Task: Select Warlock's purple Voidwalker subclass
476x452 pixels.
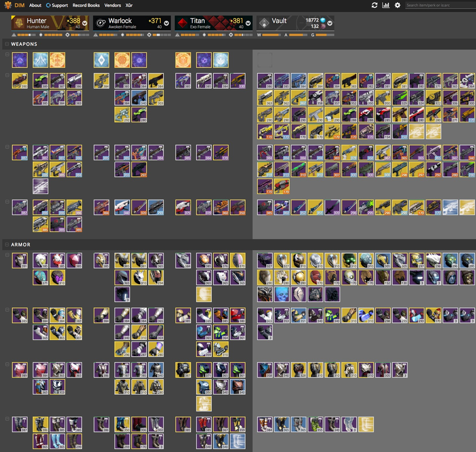Action: pos(139,60)
